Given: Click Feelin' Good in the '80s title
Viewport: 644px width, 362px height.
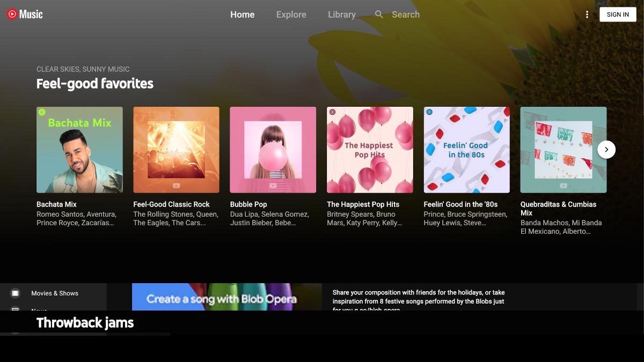Looking at the screenshot, I should pyautogui.click(x=460, y=204).
